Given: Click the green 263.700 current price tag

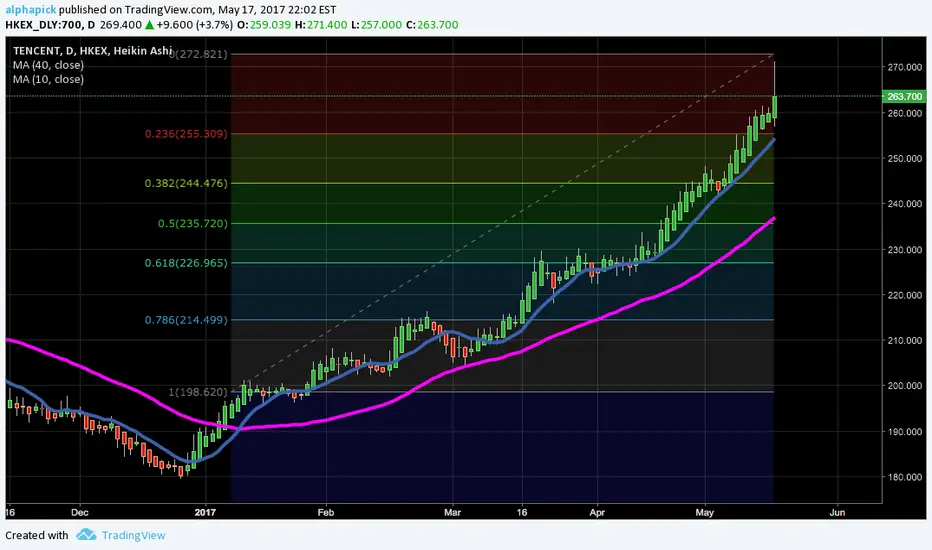Looking at the screenshot, I should pyautogui.click(x=904, y=96).
